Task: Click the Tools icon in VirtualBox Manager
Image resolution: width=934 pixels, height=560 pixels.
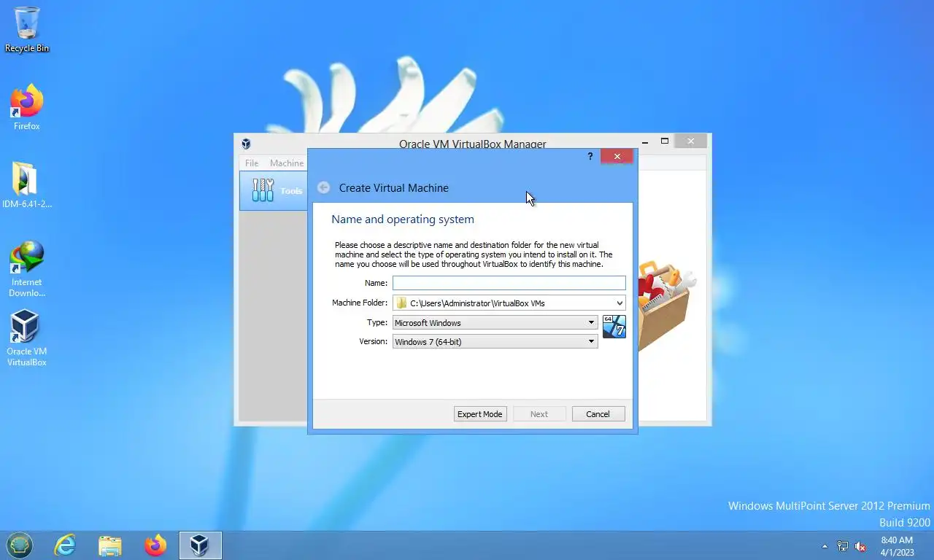Action: [x=263, y=190]
